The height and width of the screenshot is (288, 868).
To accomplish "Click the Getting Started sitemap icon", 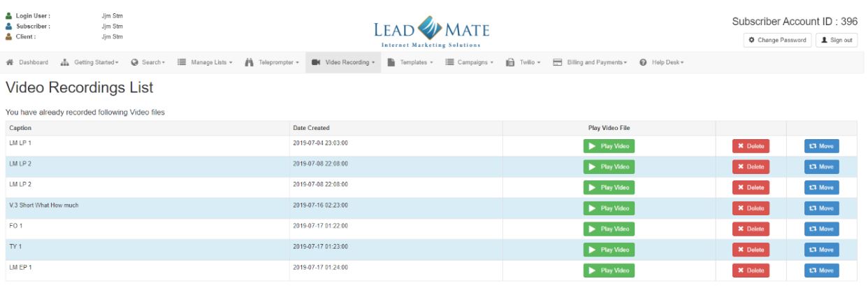I will pyautogui.click(x=66, y=62).
